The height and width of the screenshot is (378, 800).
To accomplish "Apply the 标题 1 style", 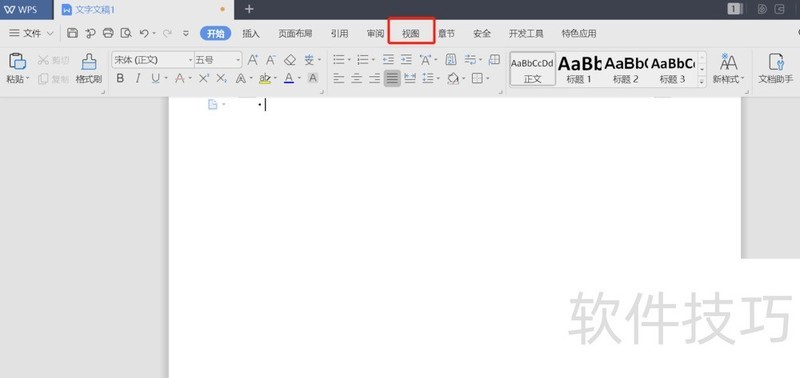I will [x=579, y=69].
